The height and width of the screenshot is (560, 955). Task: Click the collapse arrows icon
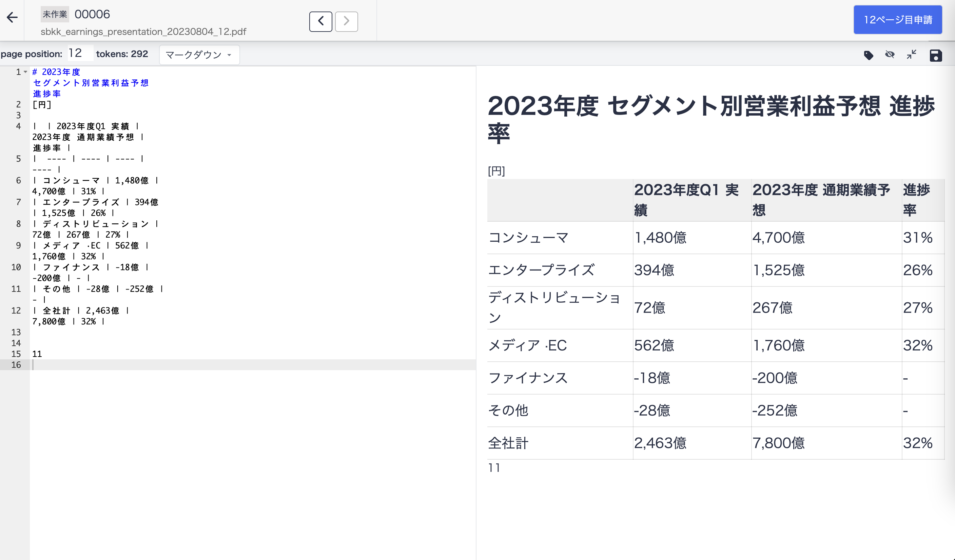(911, 55)
